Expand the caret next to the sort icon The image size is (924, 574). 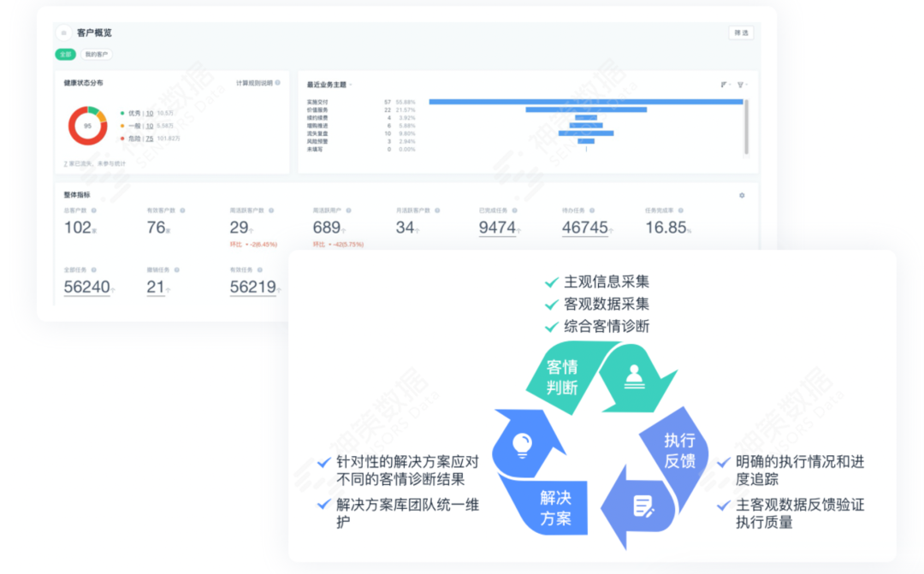729,83
